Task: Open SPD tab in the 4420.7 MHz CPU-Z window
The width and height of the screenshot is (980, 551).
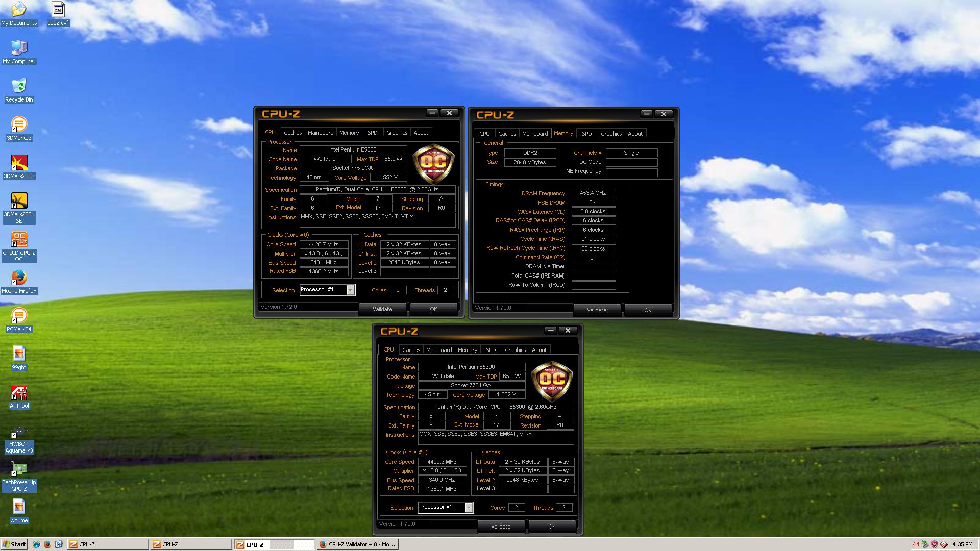Action: point(373,133)
